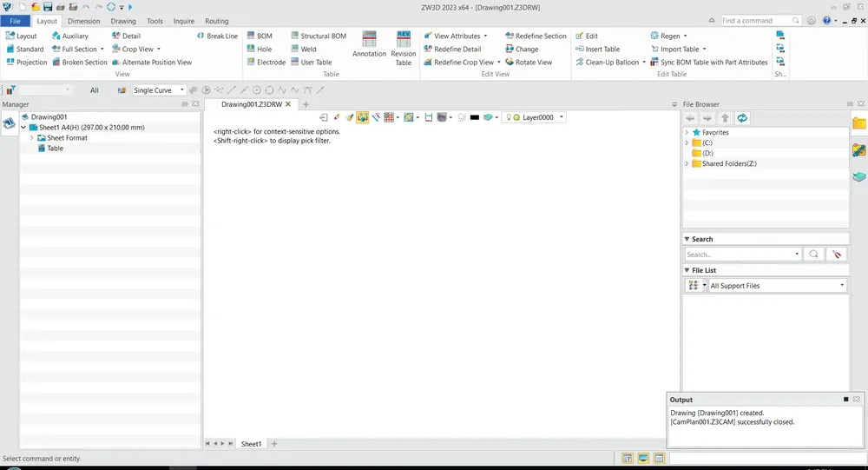This screenshot has width=868, height=470.
Task: Click the file search magnifier button
Action: 814,255
